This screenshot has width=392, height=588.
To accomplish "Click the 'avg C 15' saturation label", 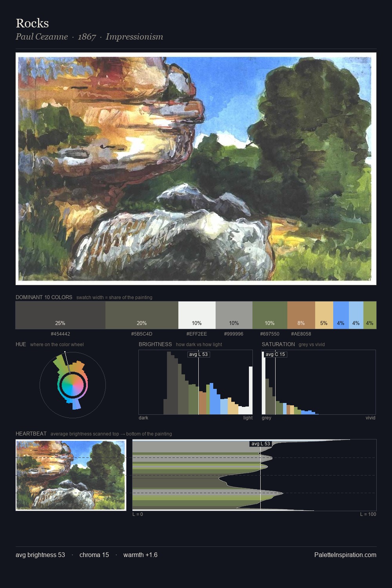I will click(x=275, y=354).
